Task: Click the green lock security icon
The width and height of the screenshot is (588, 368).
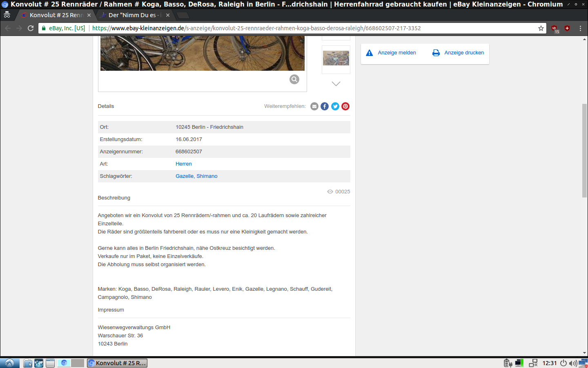Action: pyautogui.click(x=44, y=28)
